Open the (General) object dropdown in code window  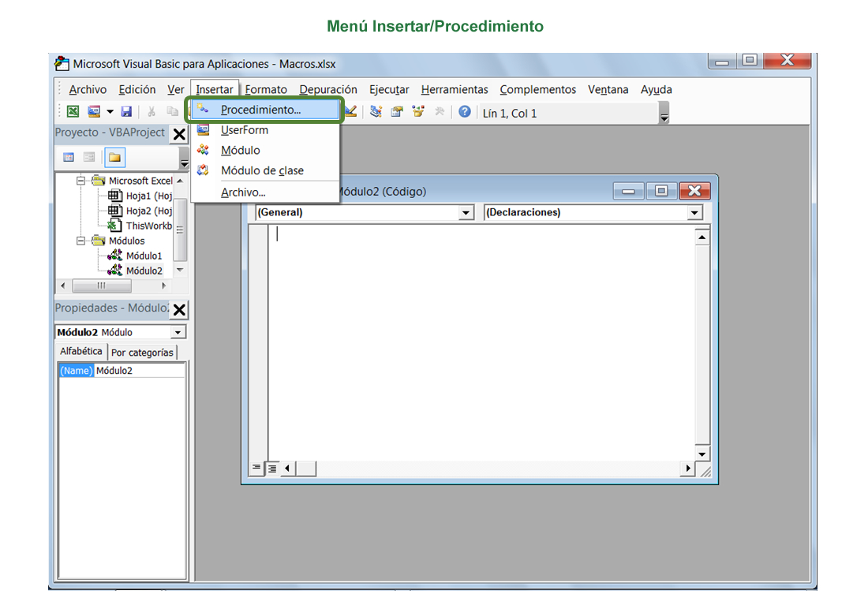(466, 212)
